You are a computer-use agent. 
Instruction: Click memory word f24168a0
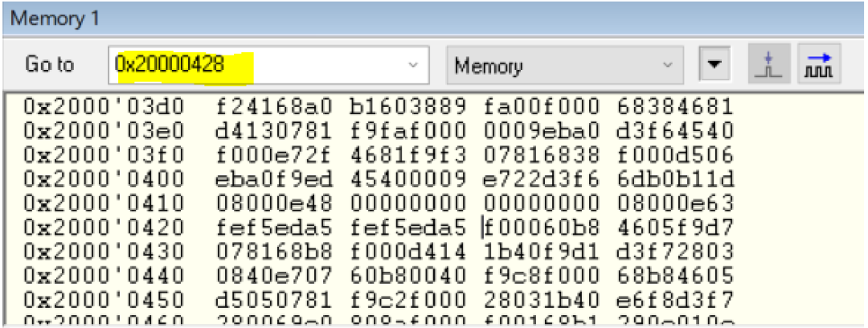point(274,105)
